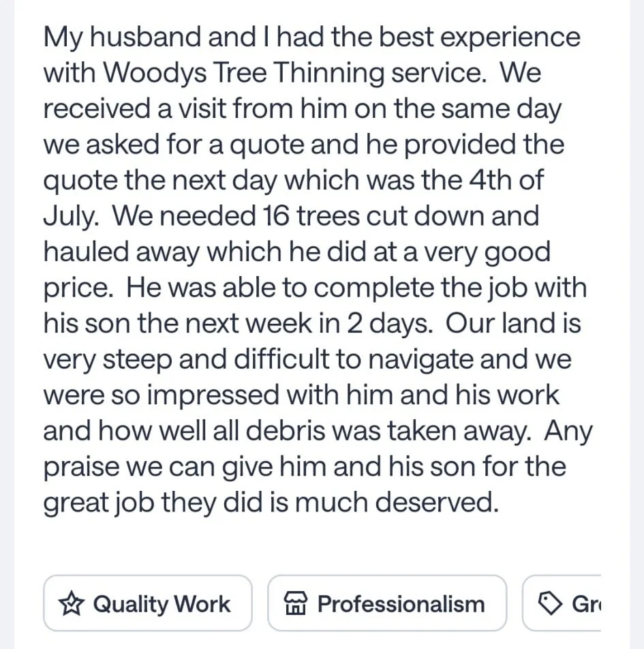644x649 pixels.
Task: Click the storefront icon beside Professionalism
Action: click(296, 603)
